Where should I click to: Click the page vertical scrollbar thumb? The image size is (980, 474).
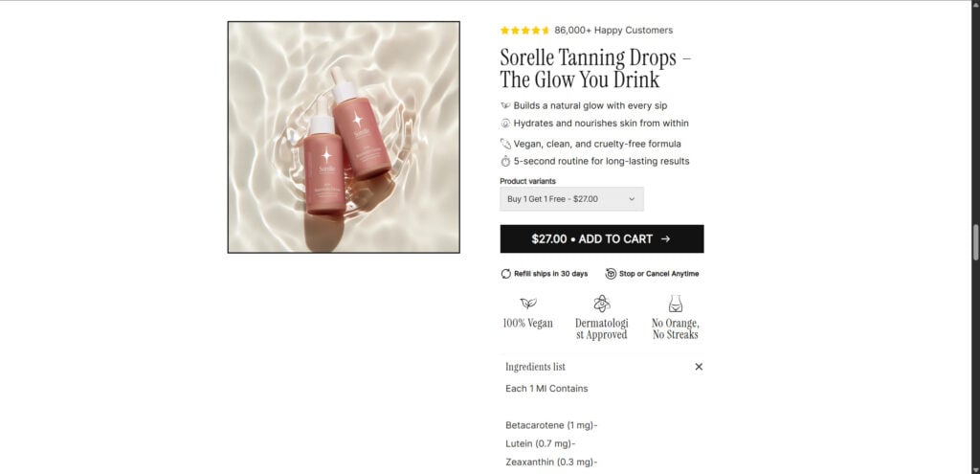coord(975,241)
